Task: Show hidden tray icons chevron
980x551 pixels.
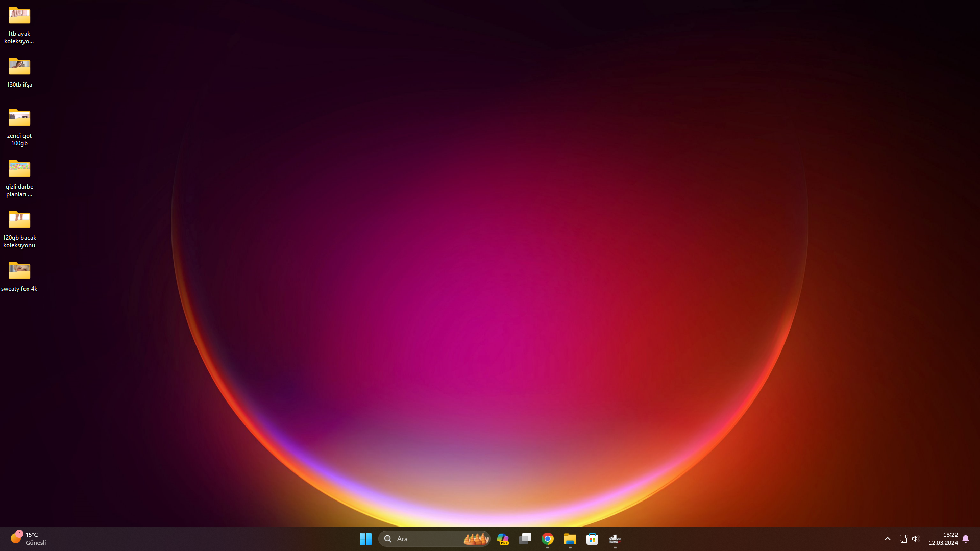Action: 888,539
